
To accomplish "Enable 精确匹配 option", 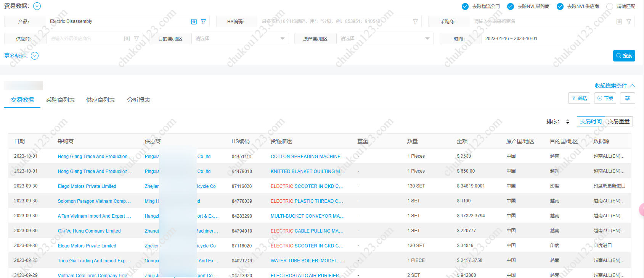I will coord(610,6).
